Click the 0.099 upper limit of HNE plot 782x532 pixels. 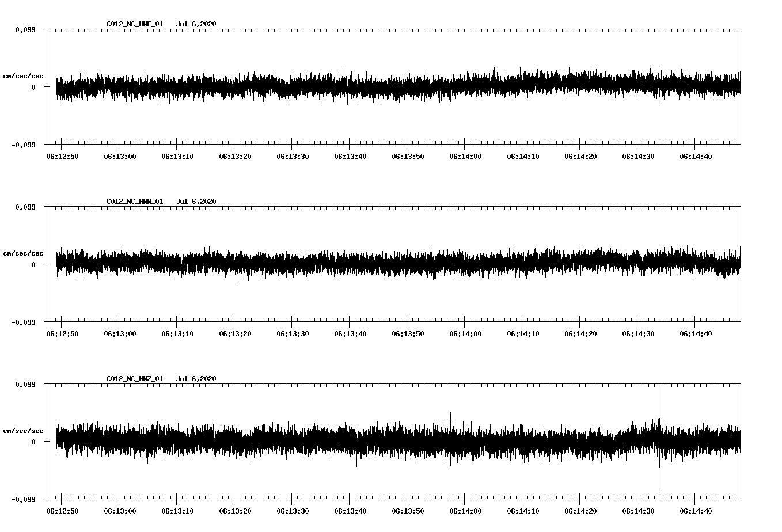pyautogui.click(x=25, y=29)
